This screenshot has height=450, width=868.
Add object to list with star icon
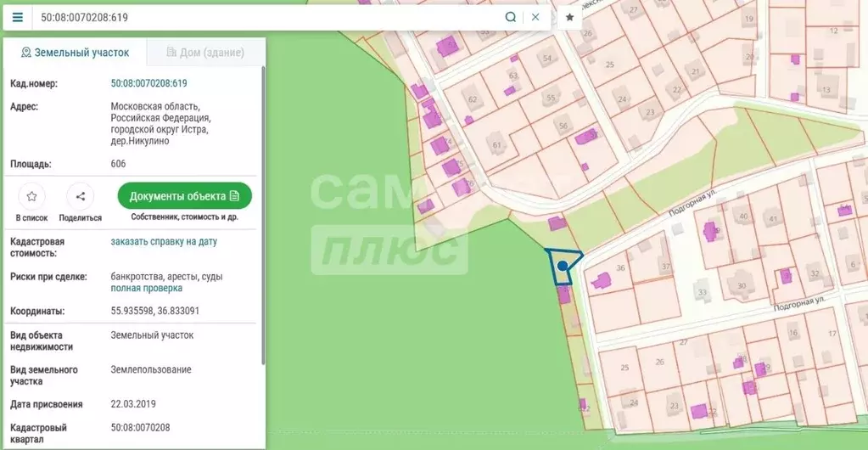(31, 196)
